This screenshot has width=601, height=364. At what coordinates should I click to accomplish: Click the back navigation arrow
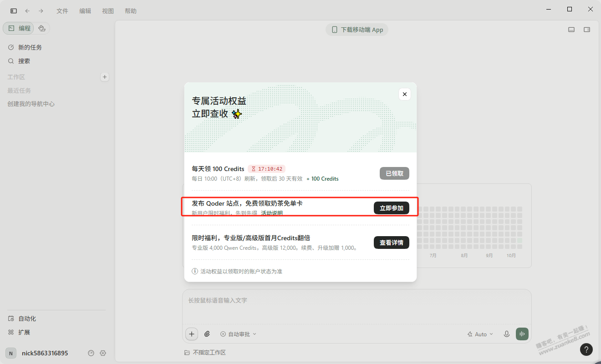27,11
